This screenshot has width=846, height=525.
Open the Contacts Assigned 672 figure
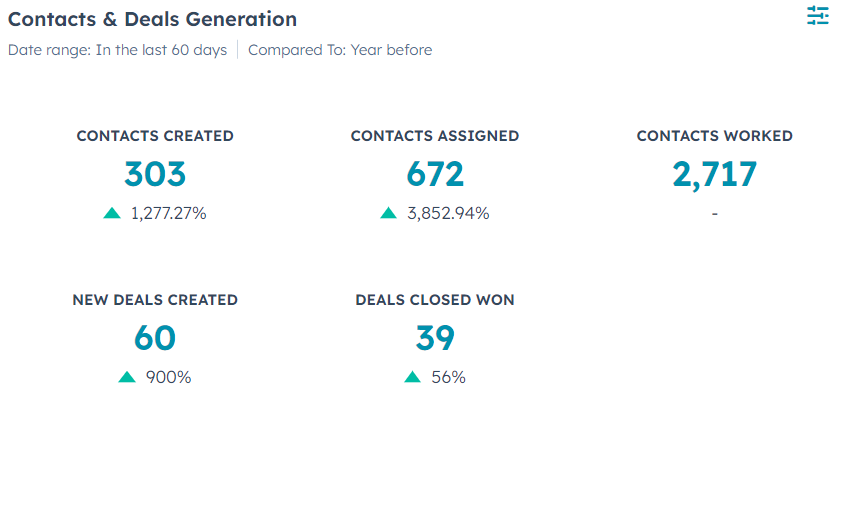click(435, 175)
